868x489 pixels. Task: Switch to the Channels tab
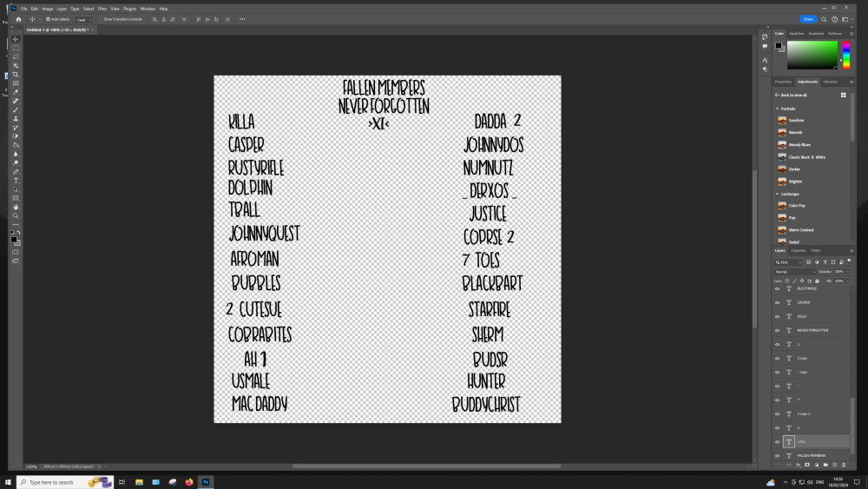point(799,251)
